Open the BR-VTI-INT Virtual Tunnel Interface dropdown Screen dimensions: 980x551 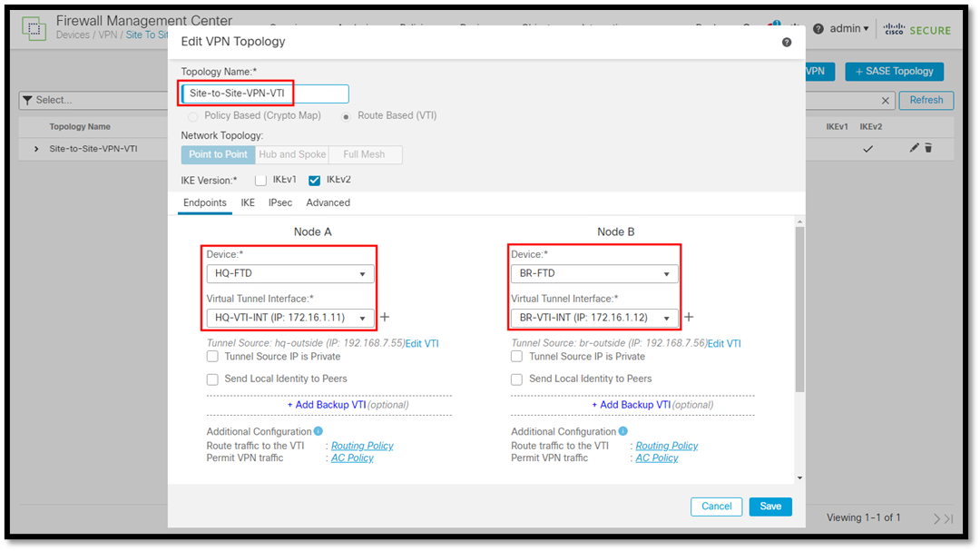(594, 318)
